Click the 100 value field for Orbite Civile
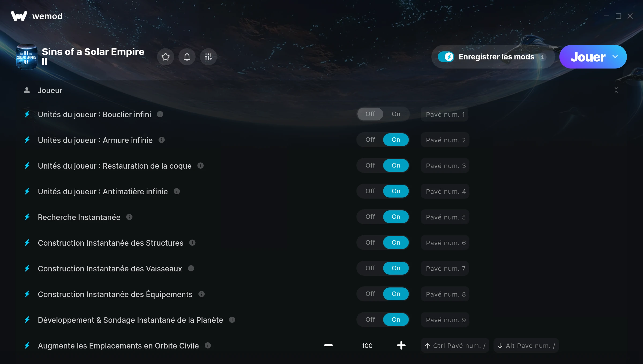643x364 pixels. point(367,346)
